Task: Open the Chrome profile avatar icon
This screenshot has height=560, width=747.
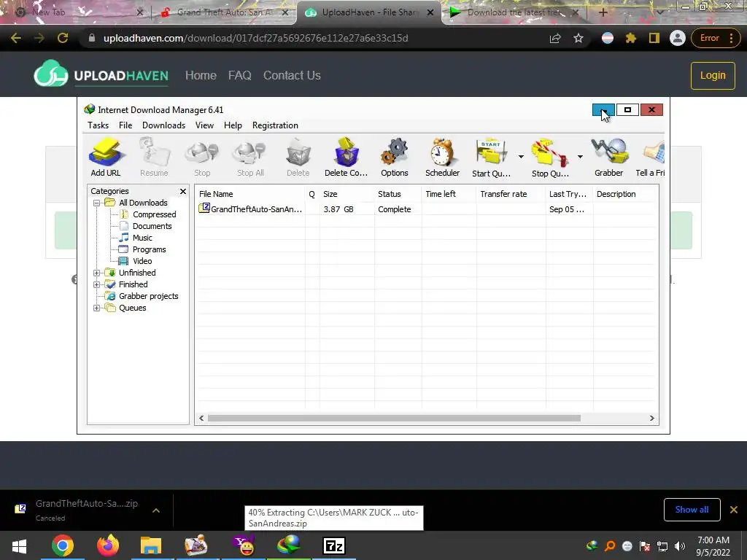Action: pos(678,38)
